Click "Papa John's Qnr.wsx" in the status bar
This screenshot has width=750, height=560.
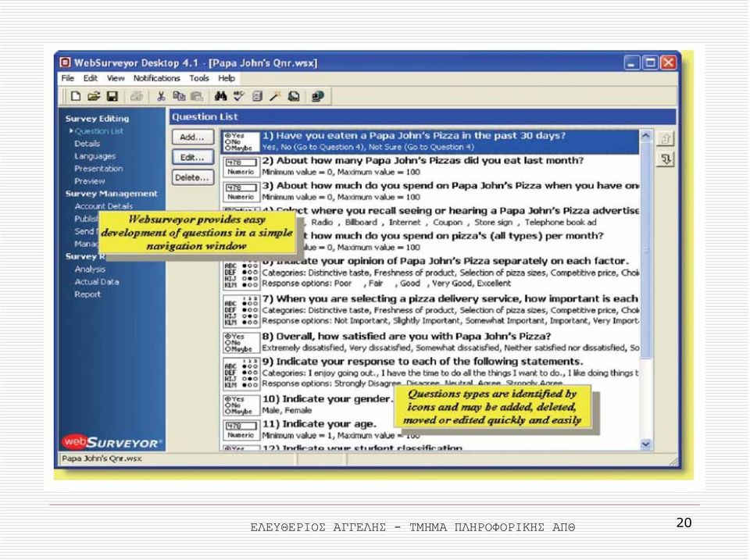point(102,458)
